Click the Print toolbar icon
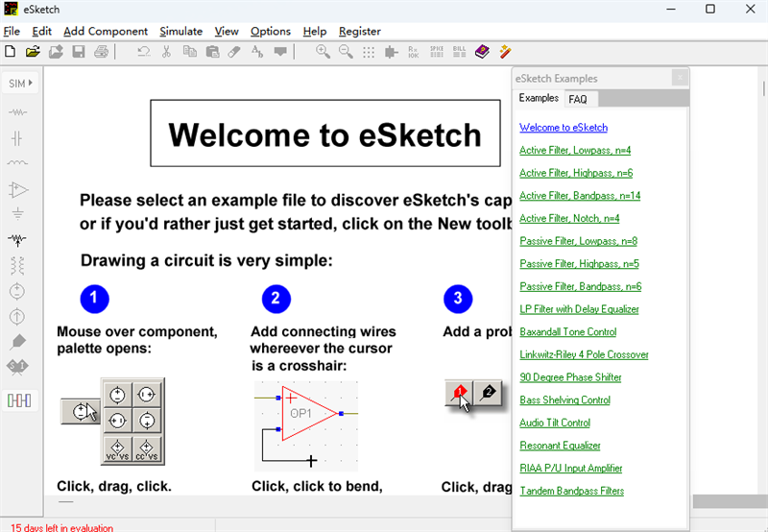Screen dimensions: 768x532 tap(102, 52)
